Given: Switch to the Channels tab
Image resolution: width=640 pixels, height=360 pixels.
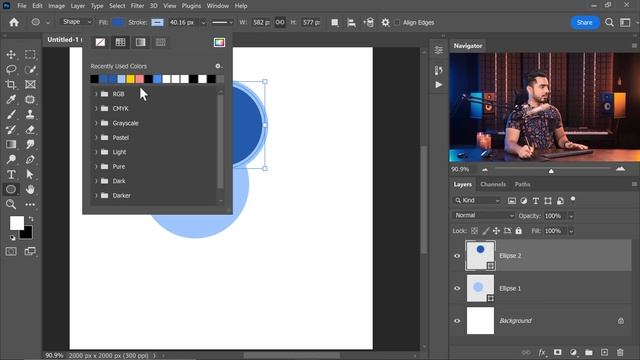Looking at the screenshot, I should (x=493, y=184).
